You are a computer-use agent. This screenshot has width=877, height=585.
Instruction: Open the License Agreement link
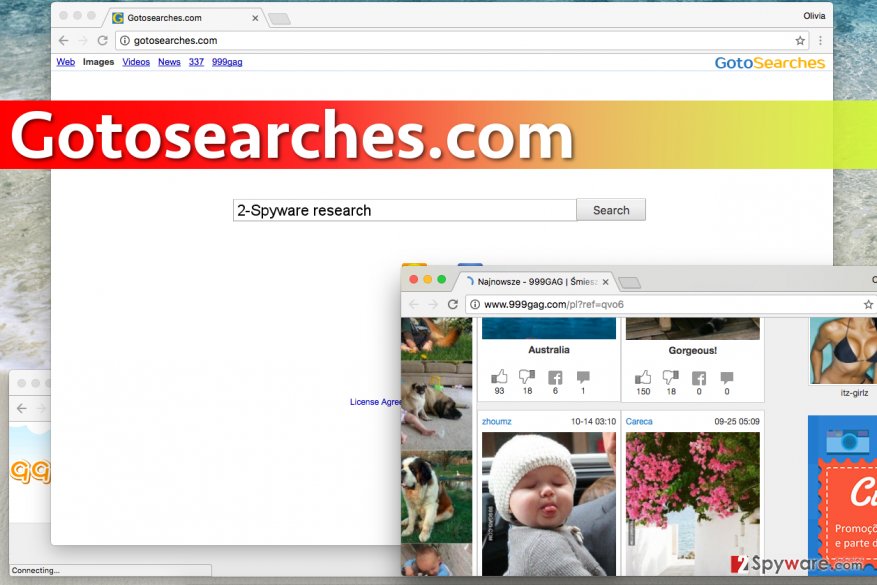375,402
